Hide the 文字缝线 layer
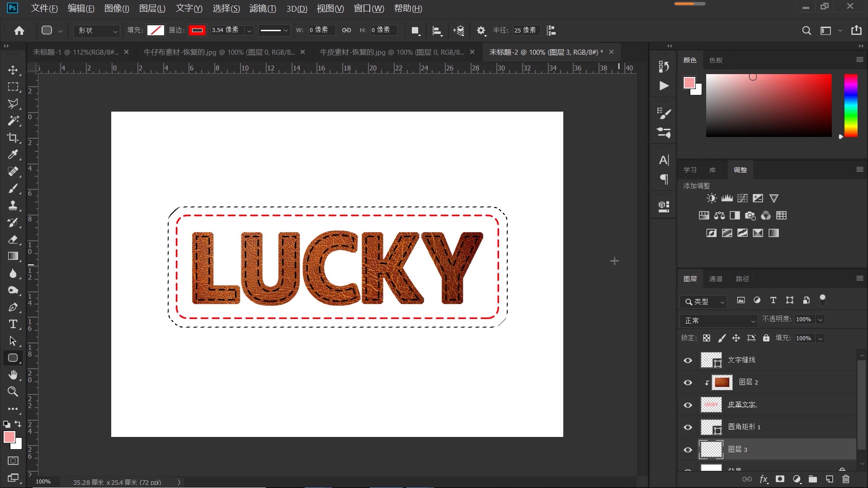This screenshot has width=868, height=488. (688, 360)
